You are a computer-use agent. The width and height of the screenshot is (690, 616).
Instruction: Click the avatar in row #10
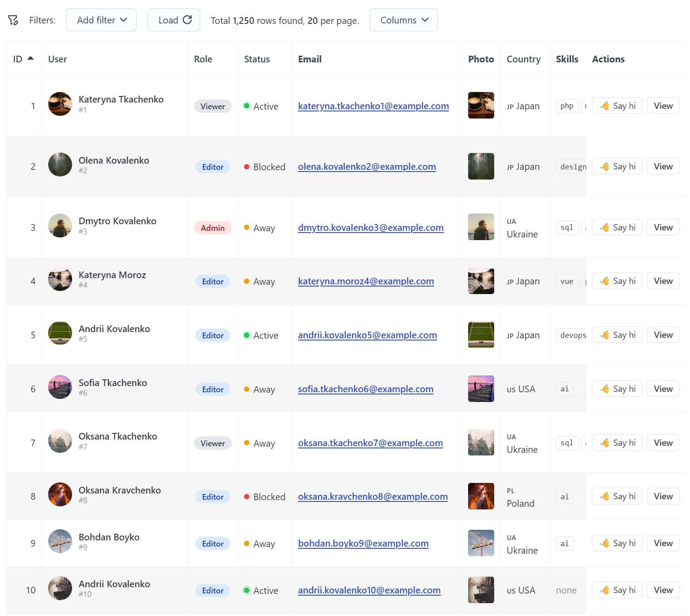click(x=60, y=588)
